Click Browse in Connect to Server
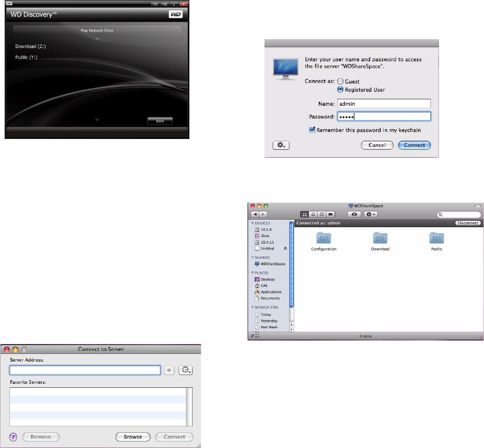This screenshot has height=448, width=484. [133, 437]
